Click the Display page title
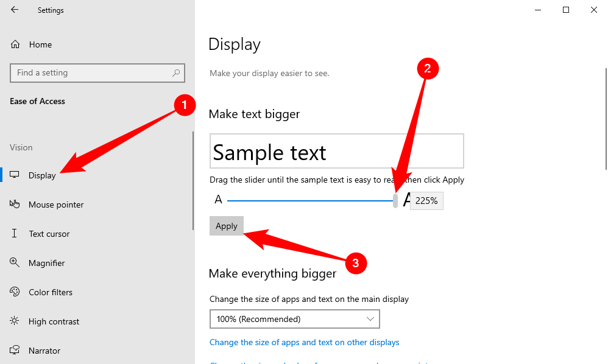Screen dimensions: 608x364 (x=235, y=44)
